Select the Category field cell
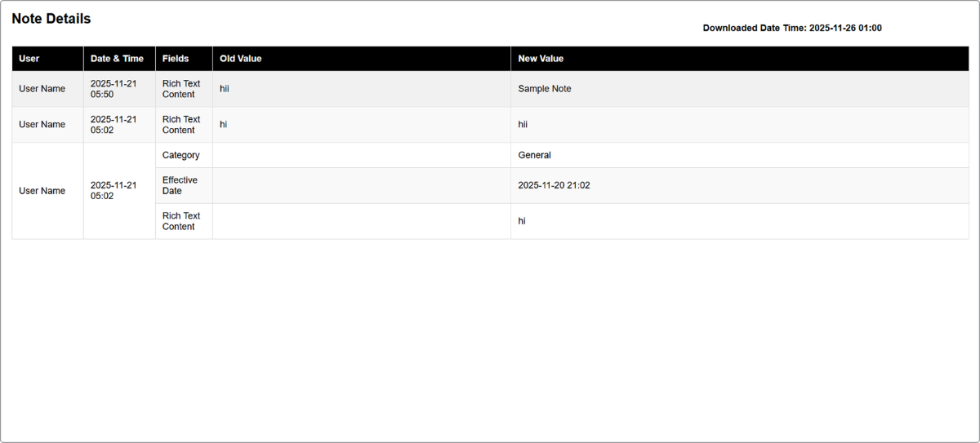Viewport: 980px width, 443px height. pos(180,155)
